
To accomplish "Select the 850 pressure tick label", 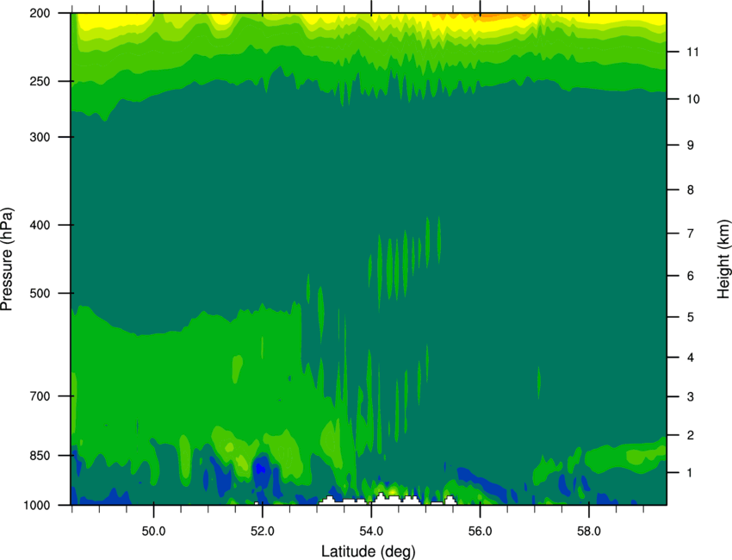I will pos(40,456).
